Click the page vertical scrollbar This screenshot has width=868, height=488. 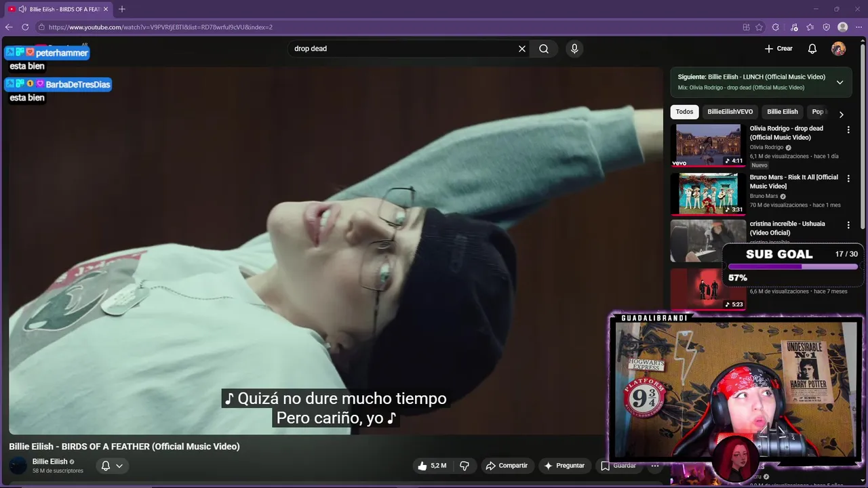[x=863, y=136]
